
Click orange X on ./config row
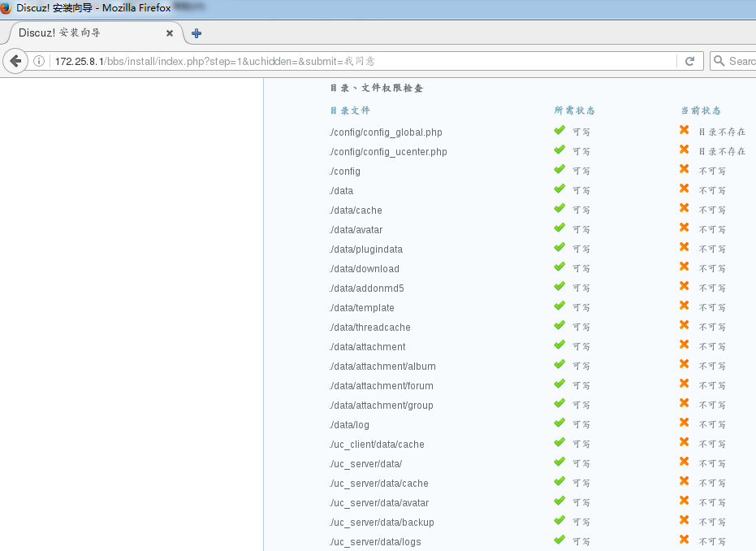[684, 169]
